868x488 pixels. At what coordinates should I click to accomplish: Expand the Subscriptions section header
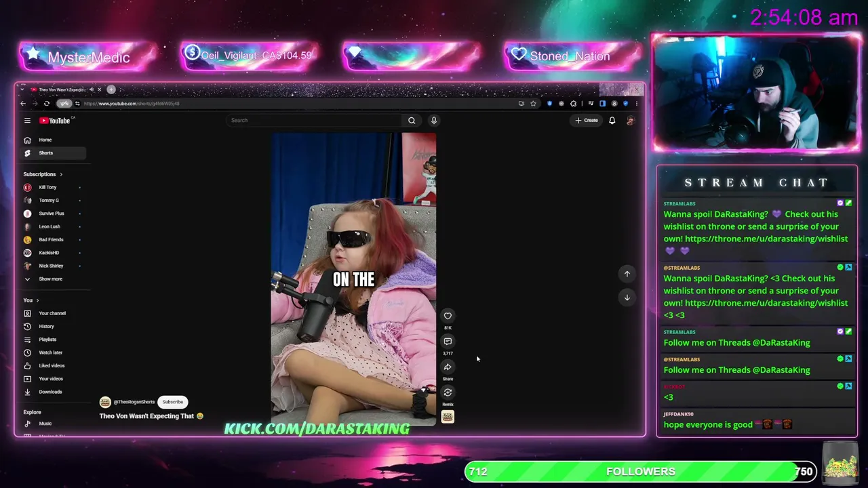[x=43, y=174]
